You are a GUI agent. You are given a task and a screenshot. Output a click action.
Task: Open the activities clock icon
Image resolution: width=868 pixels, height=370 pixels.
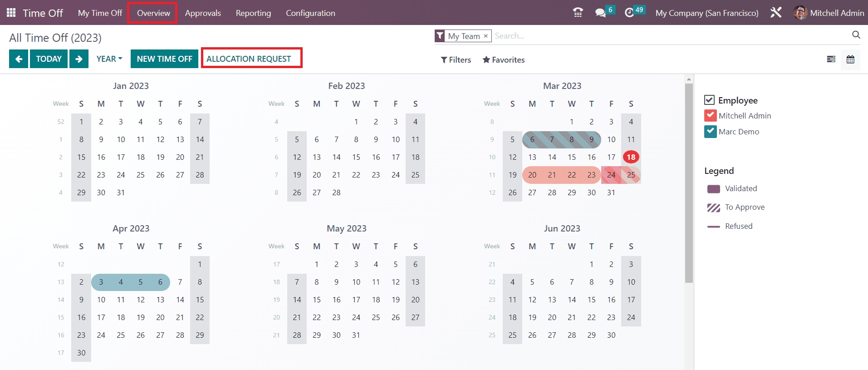coord(629,13)
